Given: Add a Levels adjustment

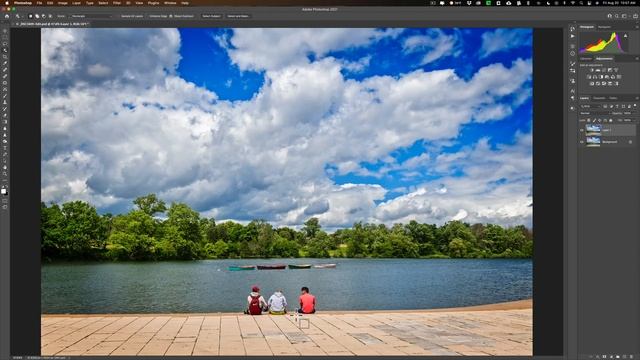Looking at the screenshot, I should [x=598, y=70].
